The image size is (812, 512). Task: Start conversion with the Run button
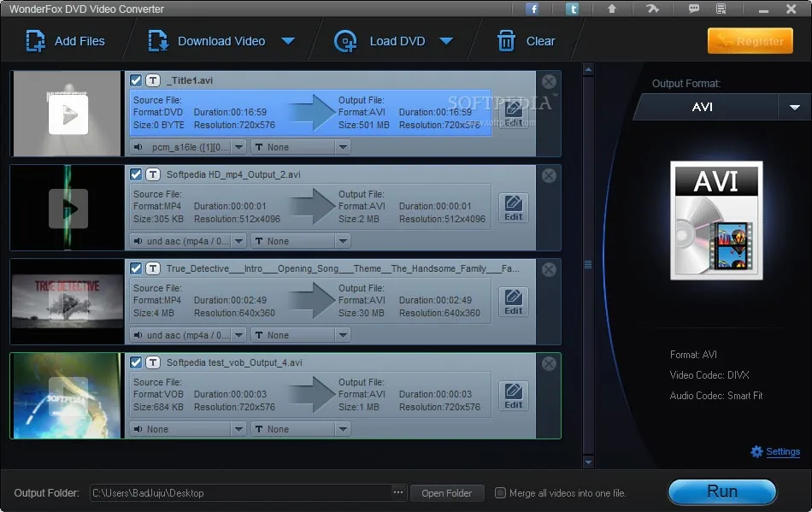(722, 491)
